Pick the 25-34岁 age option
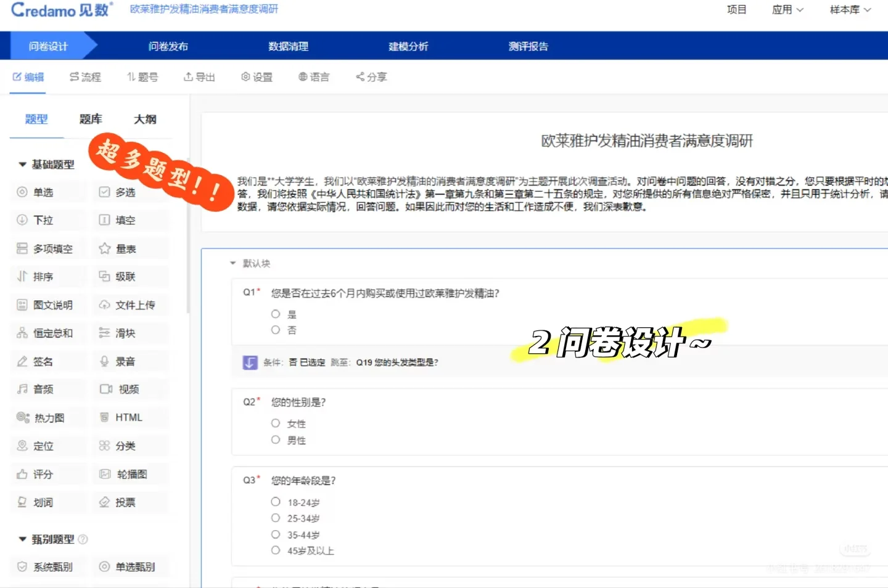 pyautogui.click(x=276, y=518)
